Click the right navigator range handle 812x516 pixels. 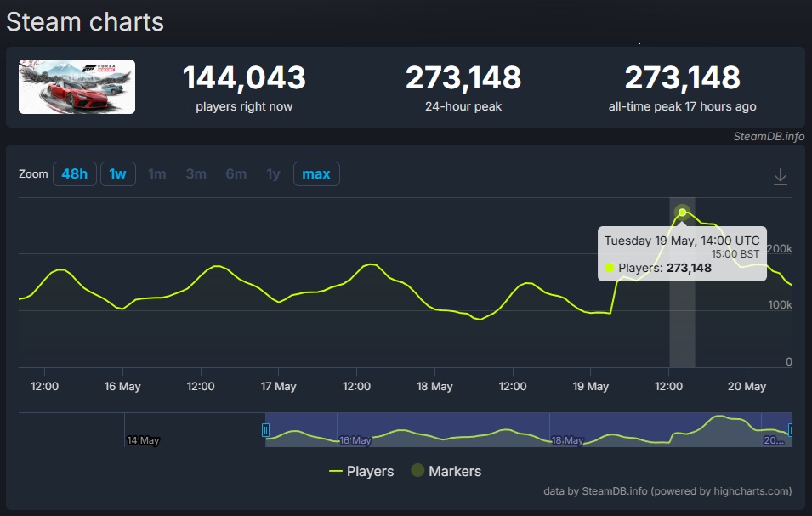[790, 430]
